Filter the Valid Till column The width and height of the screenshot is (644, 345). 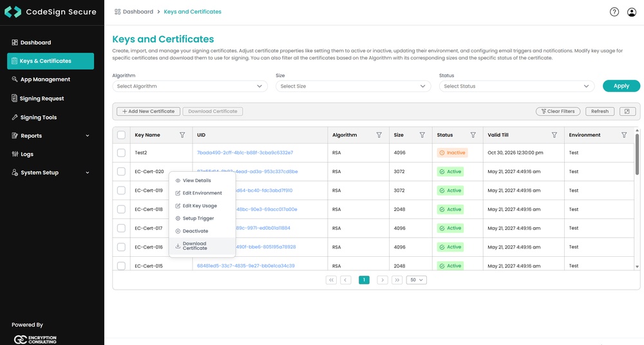(554, 135)
